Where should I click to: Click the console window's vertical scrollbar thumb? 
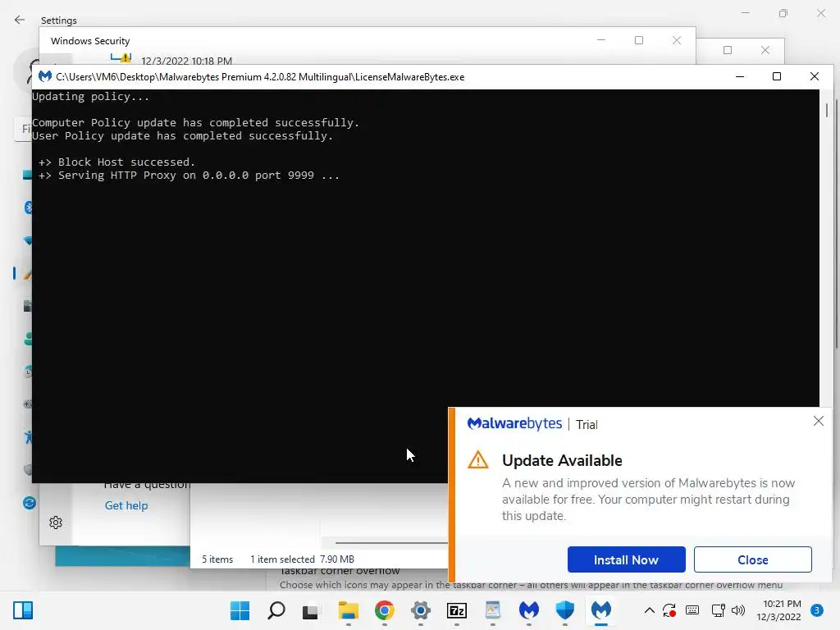pyautogui.click(x=827, y=110)
